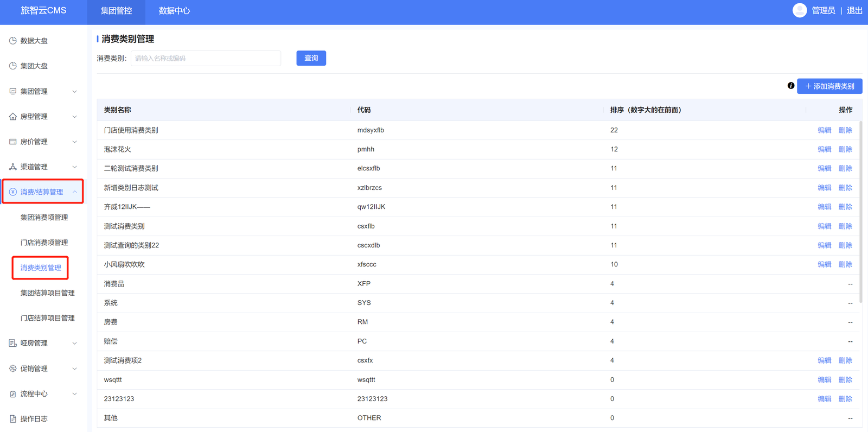Image resolution: width=868 pixels, height=432 pixels.
Task: Edit the 门店使用消费类别 row
Action: pyautogui.click(x=825, y=130)
